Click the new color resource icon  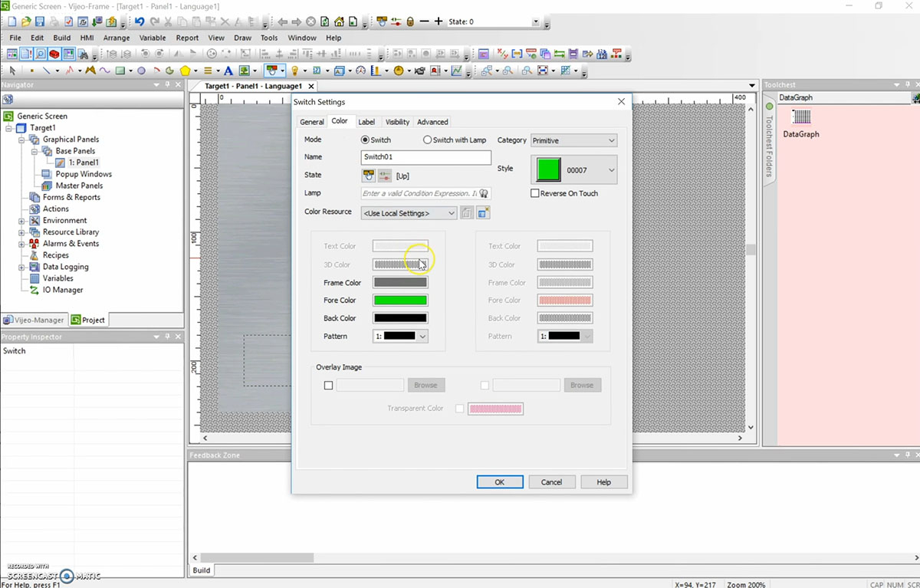pos(483,212)
